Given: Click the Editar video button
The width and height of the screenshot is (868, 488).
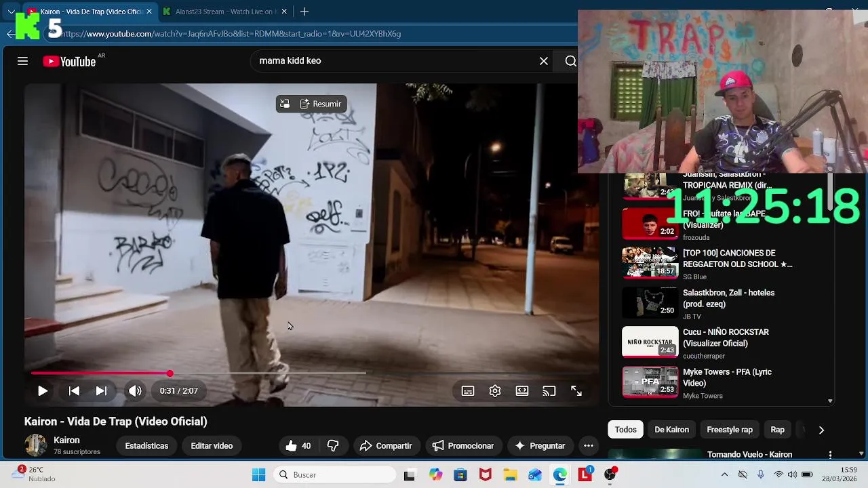Looking at the screenshot, I should point(212,446).
